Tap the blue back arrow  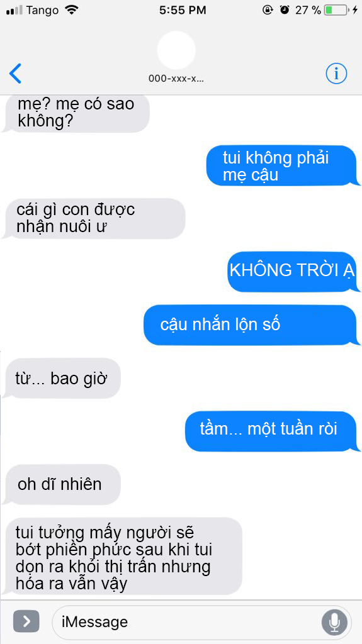[15, 74]
